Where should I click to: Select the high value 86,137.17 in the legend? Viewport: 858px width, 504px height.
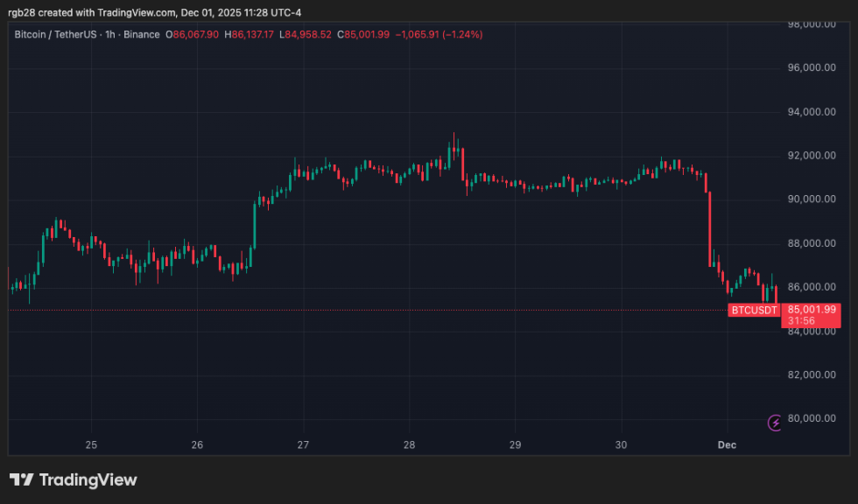(248, 36)
